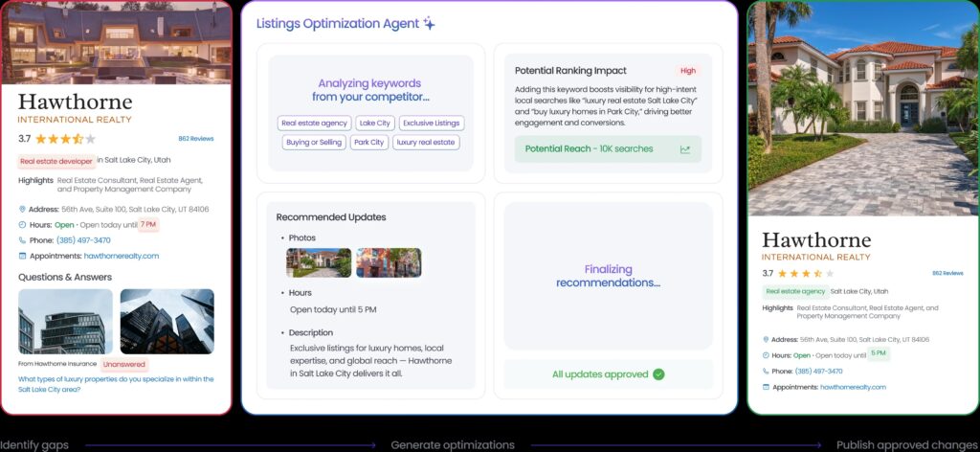Click the Real estate developer category tag

click(x=56, y=162)
